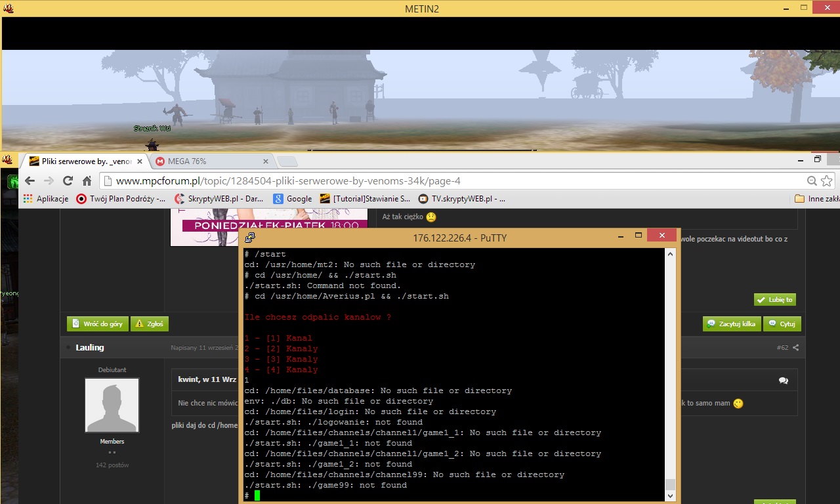Click the PuTTY terminal scrollbar up arrow
The width and height of the screenshot is (840, 504).
pos(670,253)
